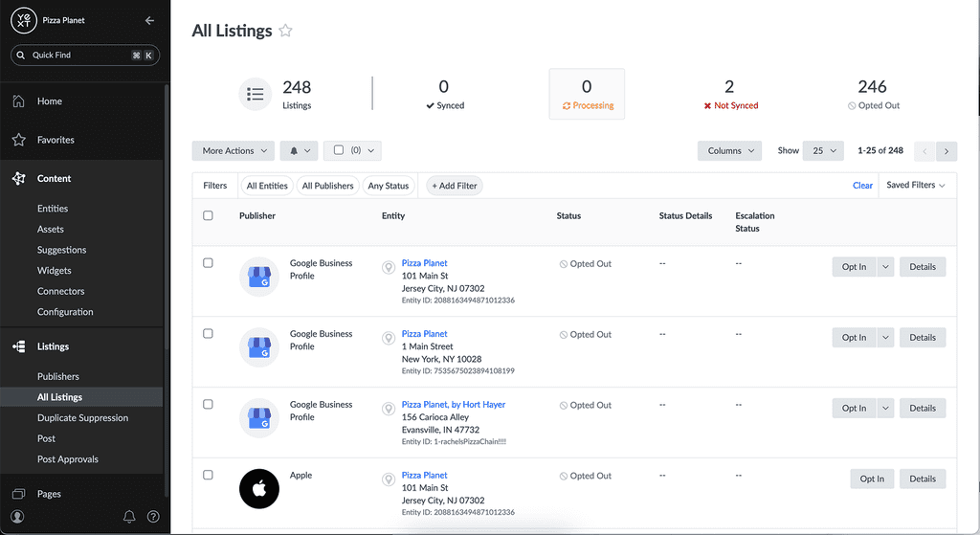
Task: Go to previous page of listings
Action: point(924,151)
